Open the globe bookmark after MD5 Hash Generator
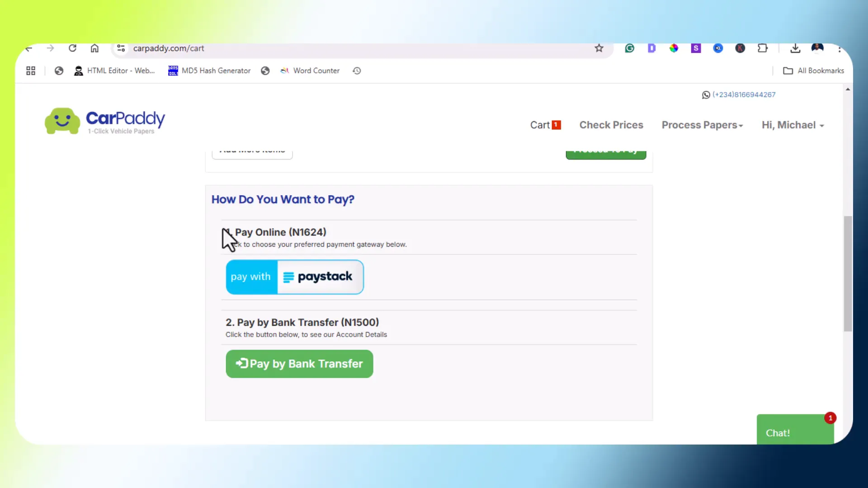The width and height of the screenshot is (868, 488). (x=265, y=71)
